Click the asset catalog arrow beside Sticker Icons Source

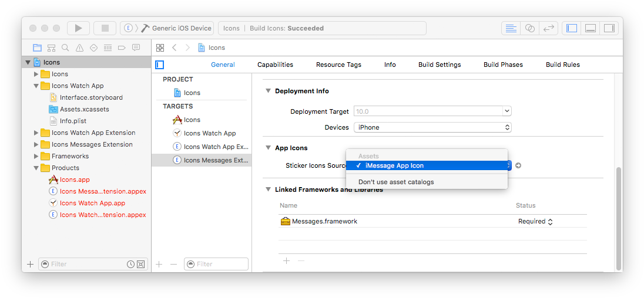click(x=518, y=165)
